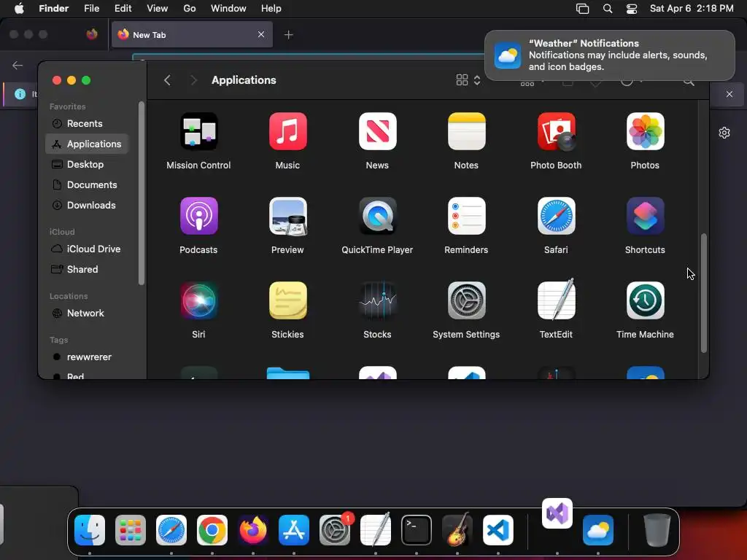Open the View menu
747x560 pixels.
158,9
